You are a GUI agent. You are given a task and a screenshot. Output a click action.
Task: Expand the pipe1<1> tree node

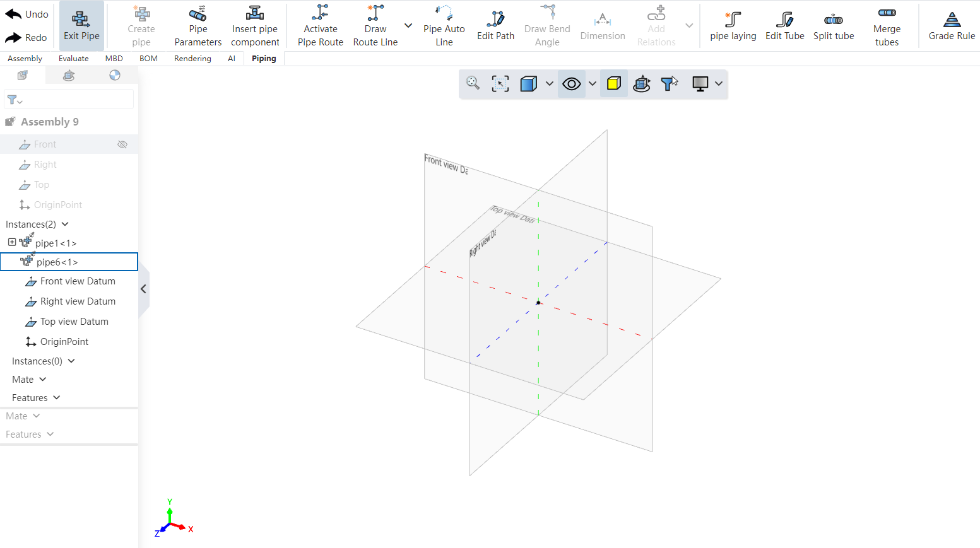click(12, 242)
